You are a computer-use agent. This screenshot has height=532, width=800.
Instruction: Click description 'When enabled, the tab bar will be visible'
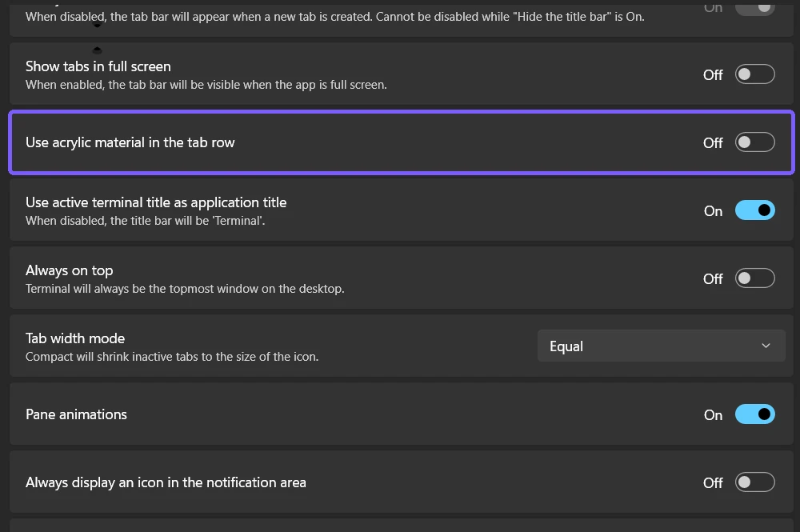point(206,85)
